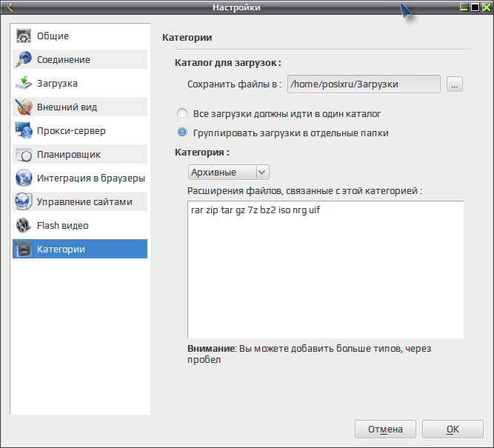The height and width of the screenshot is (448, 494).
Task: Open the Планировщик section
Action: point(80,154)
